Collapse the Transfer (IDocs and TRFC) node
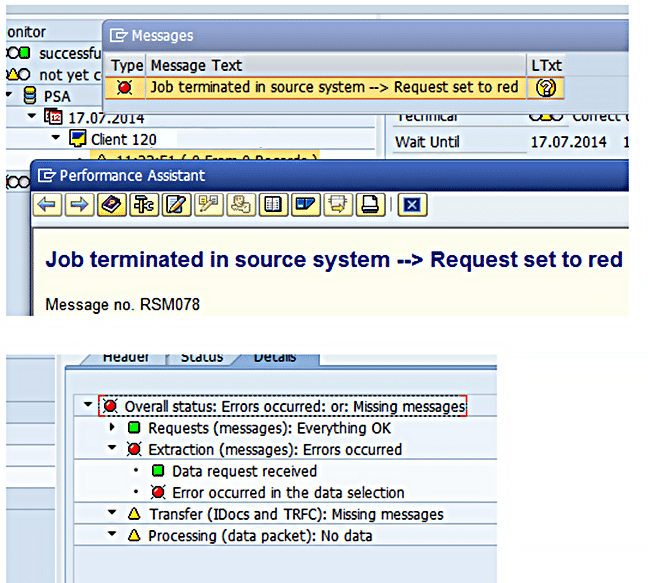 112,512
